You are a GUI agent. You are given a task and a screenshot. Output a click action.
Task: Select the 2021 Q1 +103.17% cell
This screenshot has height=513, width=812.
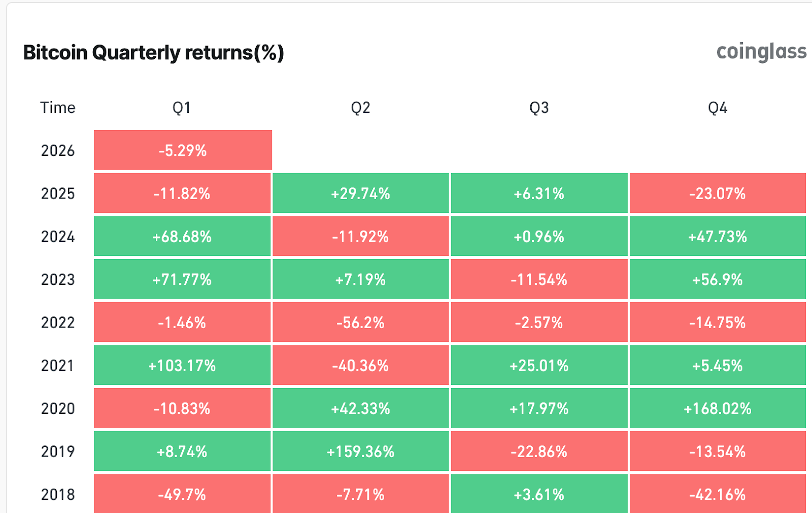pyautogui.click(x=182, y=366)
